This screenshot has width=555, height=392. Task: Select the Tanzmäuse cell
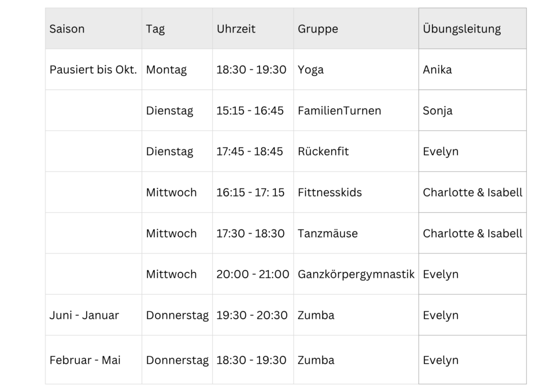(x=356, y=233)
